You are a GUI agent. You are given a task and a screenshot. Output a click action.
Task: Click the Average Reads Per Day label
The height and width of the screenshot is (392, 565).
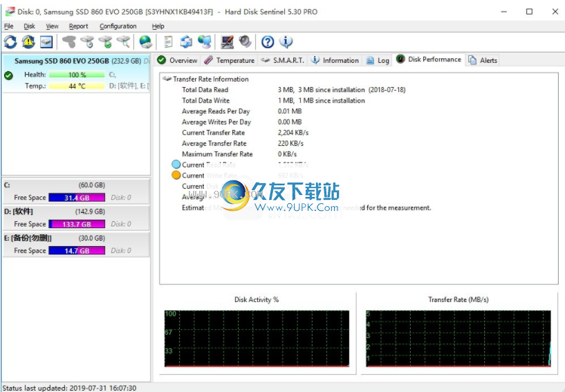tap(216, 111)
